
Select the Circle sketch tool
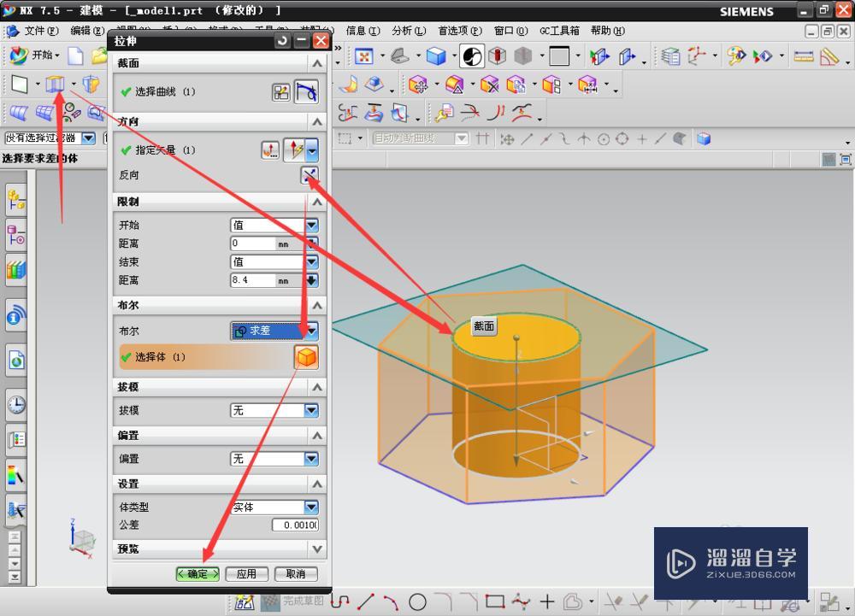(418, 601)
